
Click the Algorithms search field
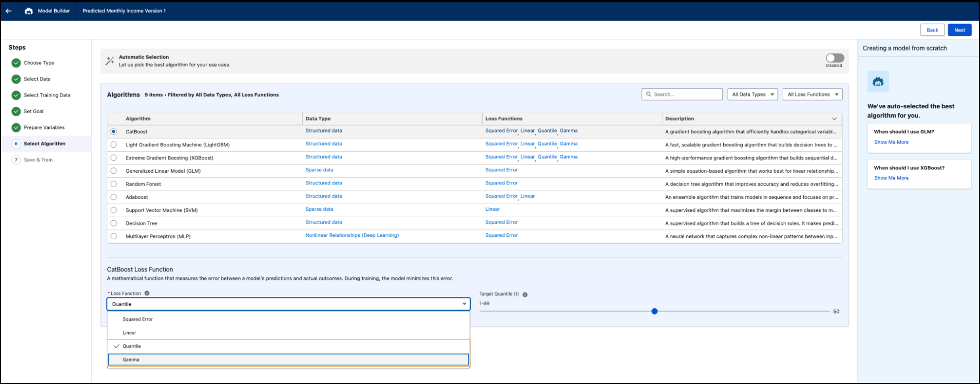682,94
